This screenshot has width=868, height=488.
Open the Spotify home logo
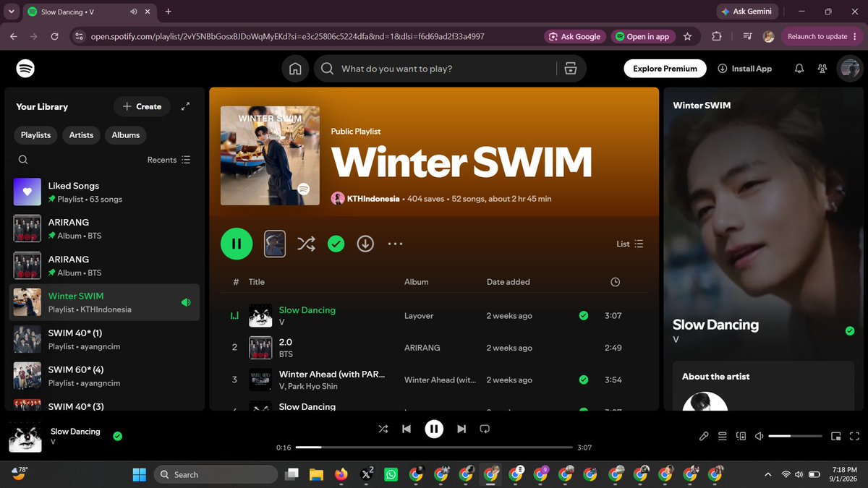click(x=25, y=69)
